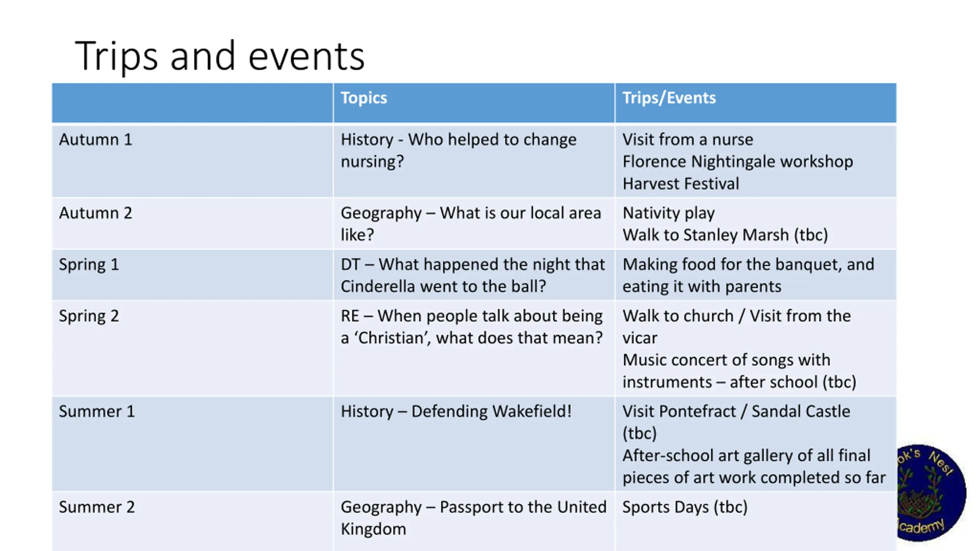Select the Spring 1 row label
Image resolution: width=980 pixels, height=551 pixels.
[x=89, y=265]
